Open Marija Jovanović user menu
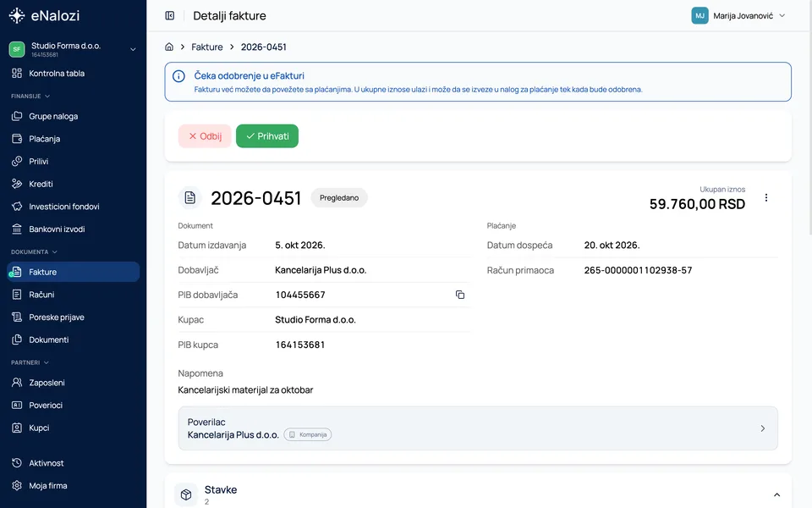This screenshot has width=812, height=508. click(x=739, y=15)
